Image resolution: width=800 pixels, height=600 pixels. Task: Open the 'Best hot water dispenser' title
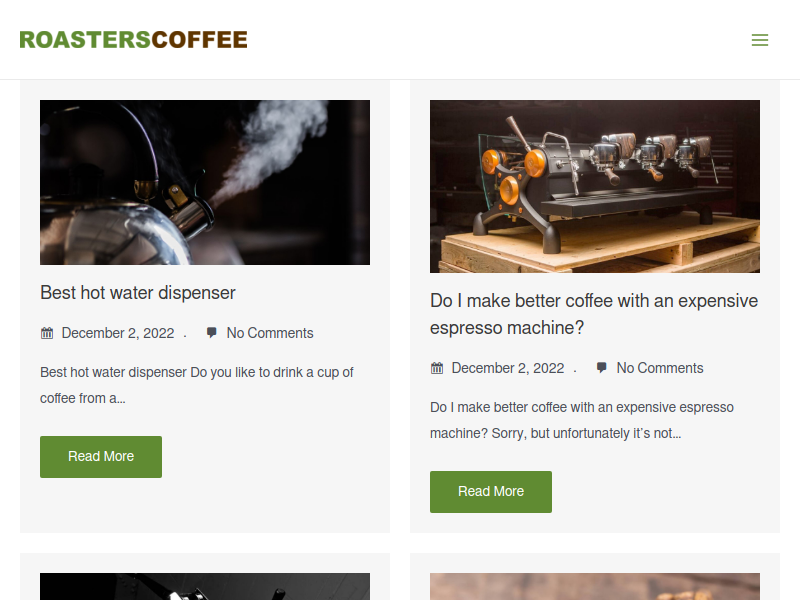coord(138,293)
